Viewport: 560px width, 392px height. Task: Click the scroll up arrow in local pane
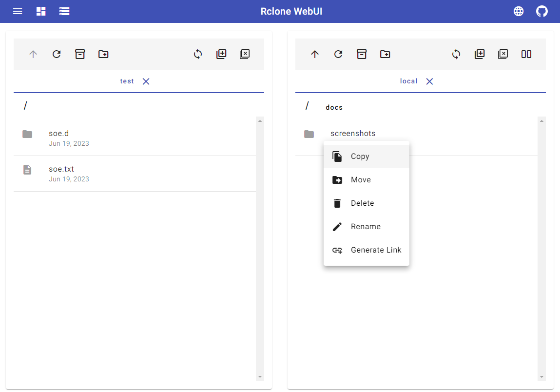542,121
